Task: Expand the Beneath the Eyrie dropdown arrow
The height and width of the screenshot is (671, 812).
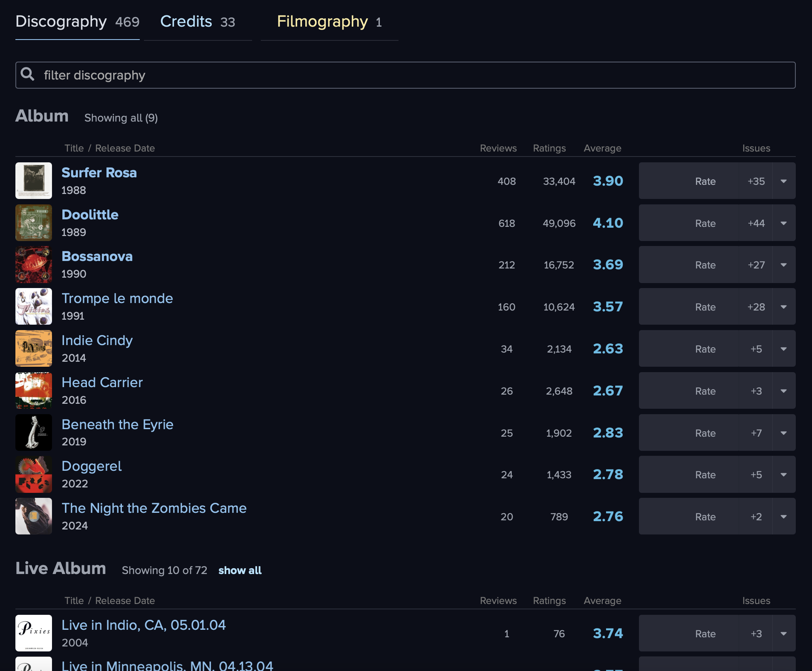Action: (784, 432)
